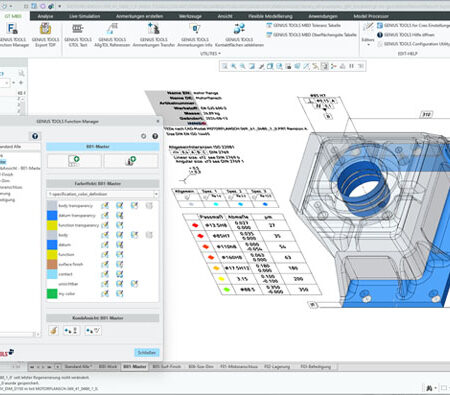
Task: Open the Function Manager help question-mark icon
Action: click(155, 136)
